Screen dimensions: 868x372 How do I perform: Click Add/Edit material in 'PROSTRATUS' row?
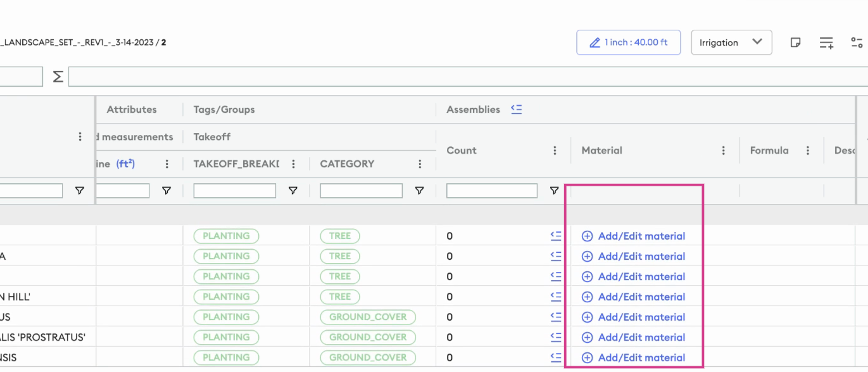(633, 337)
